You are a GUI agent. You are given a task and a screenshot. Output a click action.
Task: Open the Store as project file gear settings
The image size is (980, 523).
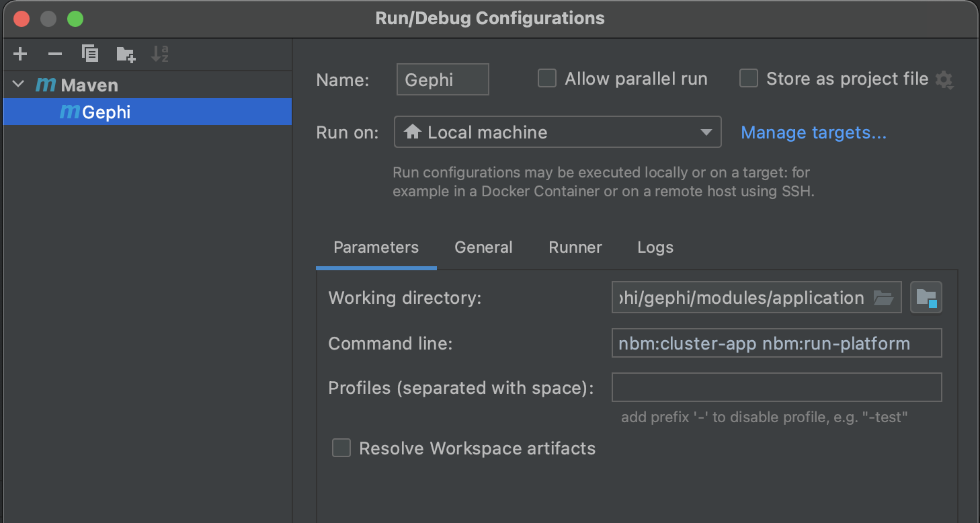pyautogui.click(x=944, y=80)
